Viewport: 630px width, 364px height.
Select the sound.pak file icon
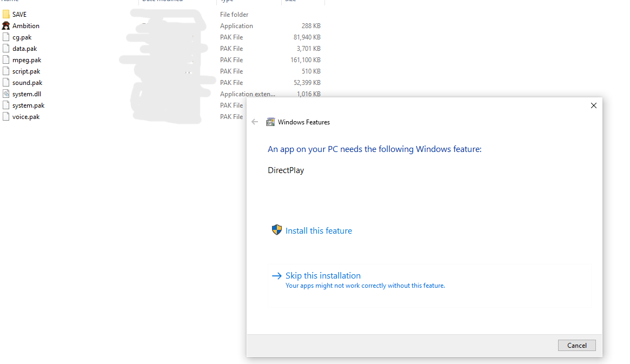(x=6, y=82)
